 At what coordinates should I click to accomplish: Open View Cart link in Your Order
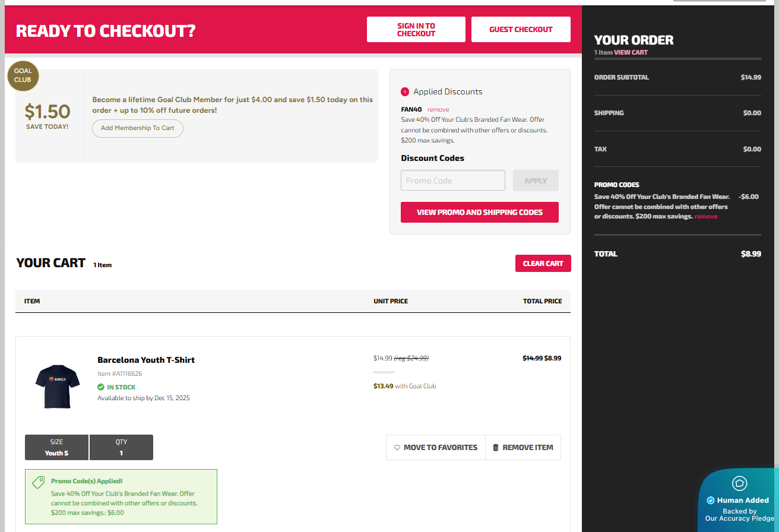pos(631,52)
